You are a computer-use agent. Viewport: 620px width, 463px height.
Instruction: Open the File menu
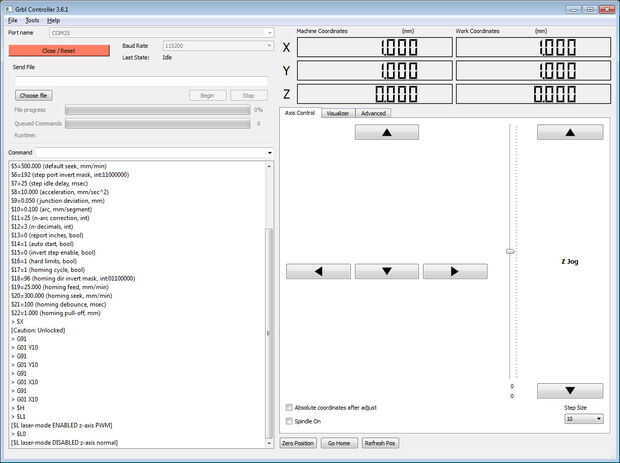(13, 20)
